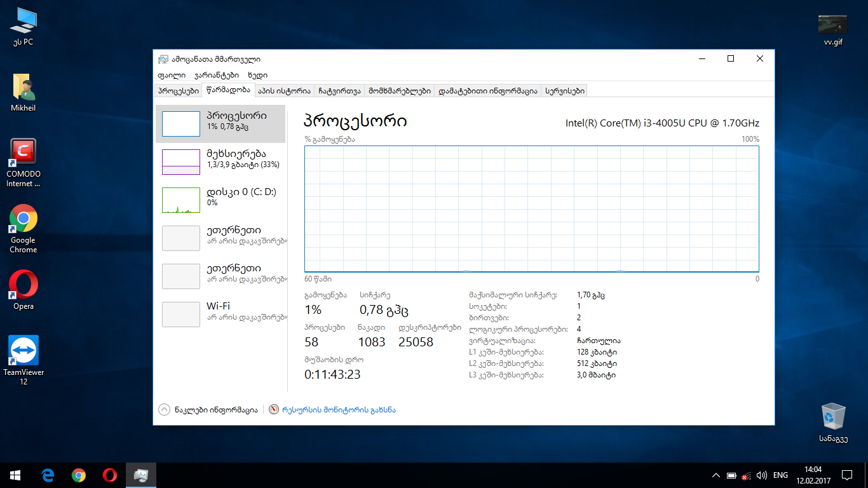Image resolution: width=868 pixels, height=488 pixels.
Task: Click the virtualization value ჩართულია
Action: pyautogui.click(x=599, y=341)
